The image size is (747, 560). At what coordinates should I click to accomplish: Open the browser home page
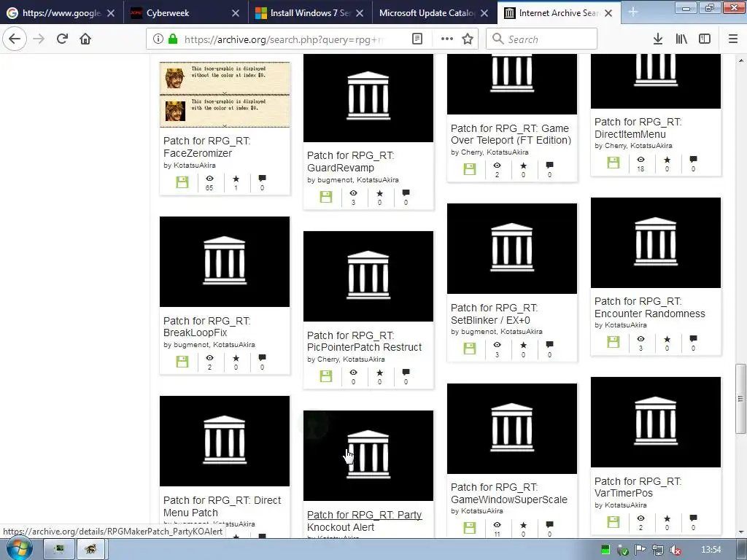(x=85, y=39)
